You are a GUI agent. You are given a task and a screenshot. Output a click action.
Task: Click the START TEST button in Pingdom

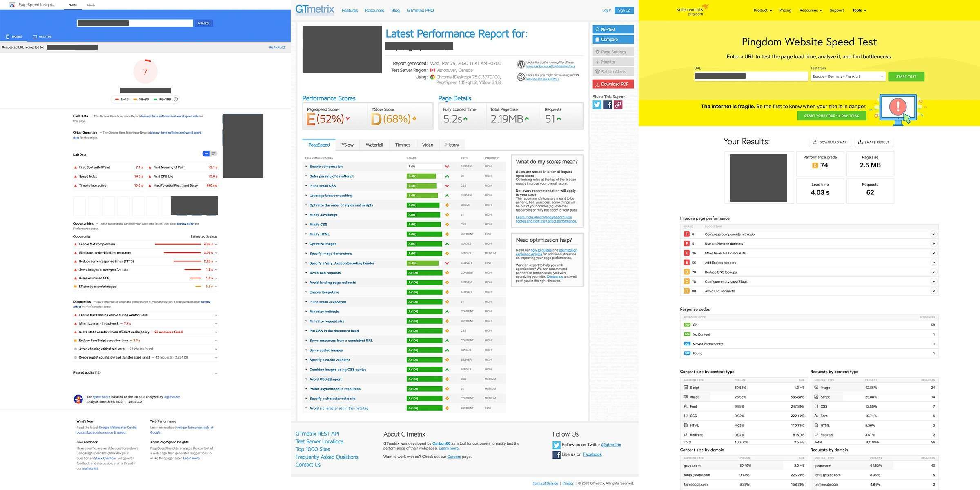[x=906, y=76]
